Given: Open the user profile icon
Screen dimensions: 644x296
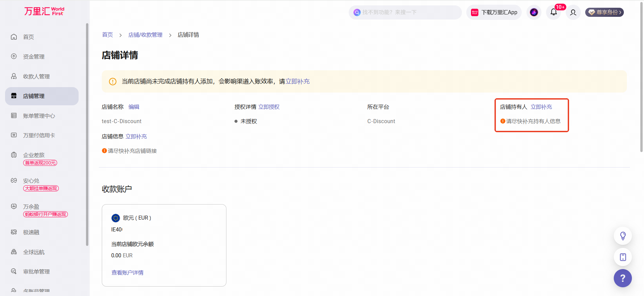Looking at the screenshot, I should [573, 12].
